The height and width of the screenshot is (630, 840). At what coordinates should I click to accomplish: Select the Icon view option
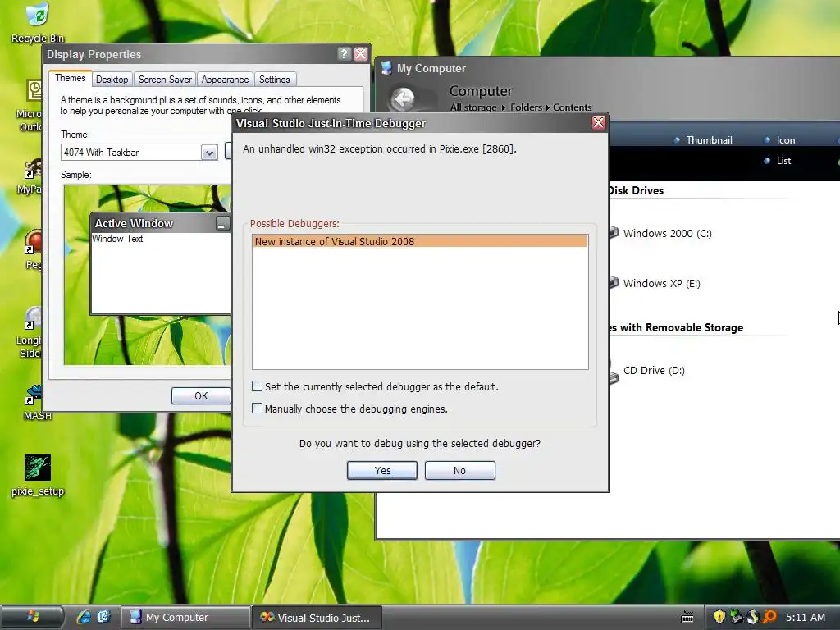[x=779, y=139]
